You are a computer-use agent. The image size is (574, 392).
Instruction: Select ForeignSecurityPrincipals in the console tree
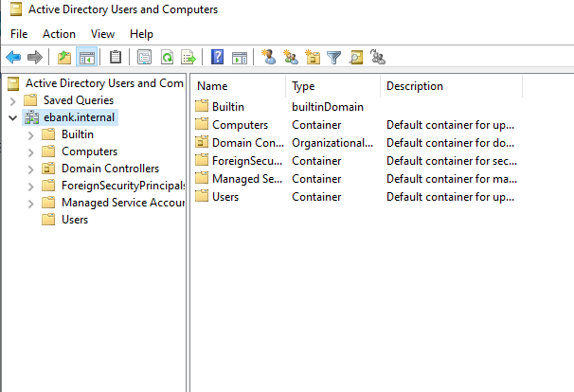tap(123, 186)
